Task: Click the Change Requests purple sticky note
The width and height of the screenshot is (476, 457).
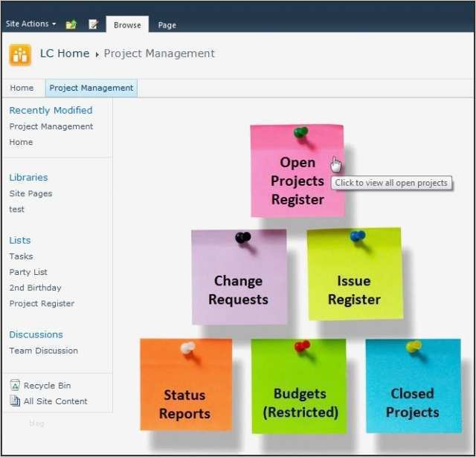Action: coord(238,289)
